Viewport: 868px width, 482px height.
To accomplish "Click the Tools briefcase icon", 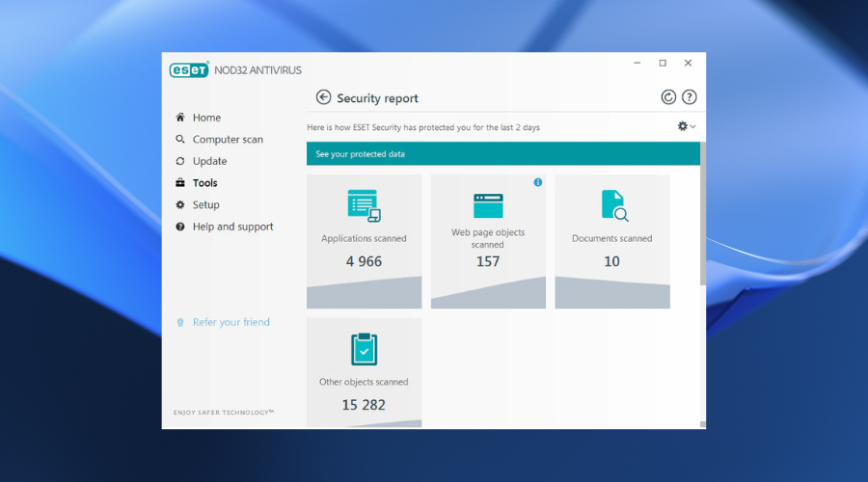I will tap(180, 182).
